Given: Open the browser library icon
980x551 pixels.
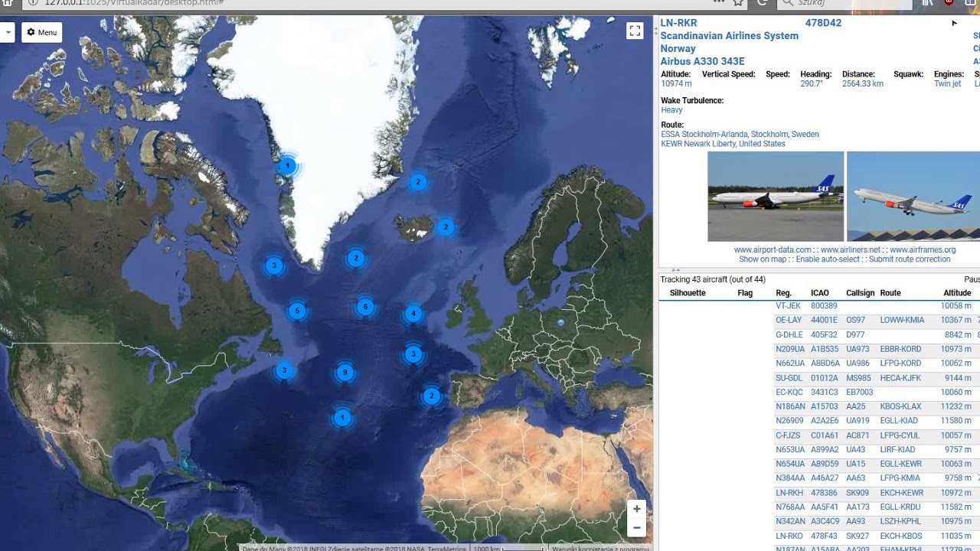Looking at the screenshot, I should (x=928, y=3).
